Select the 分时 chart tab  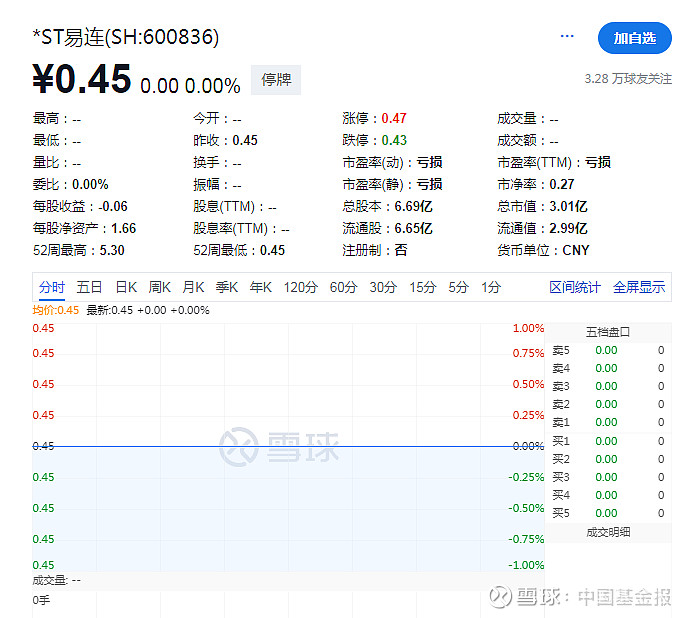(x=52, y=288)
